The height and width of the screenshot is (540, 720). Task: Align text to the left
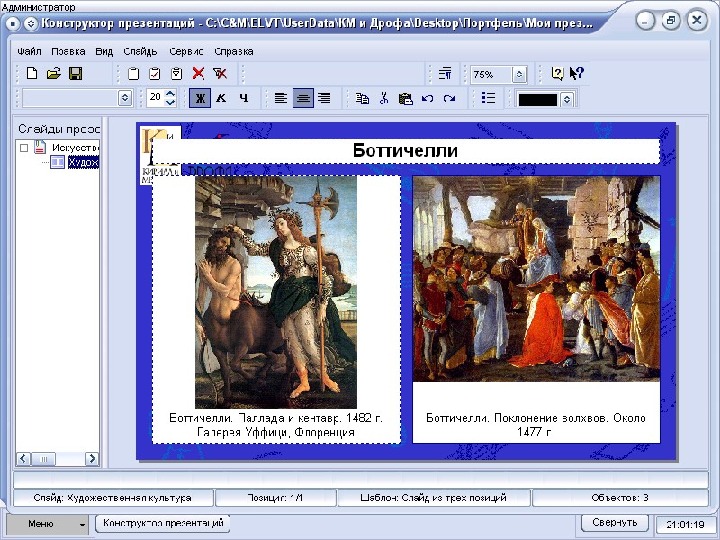[281, 98]
